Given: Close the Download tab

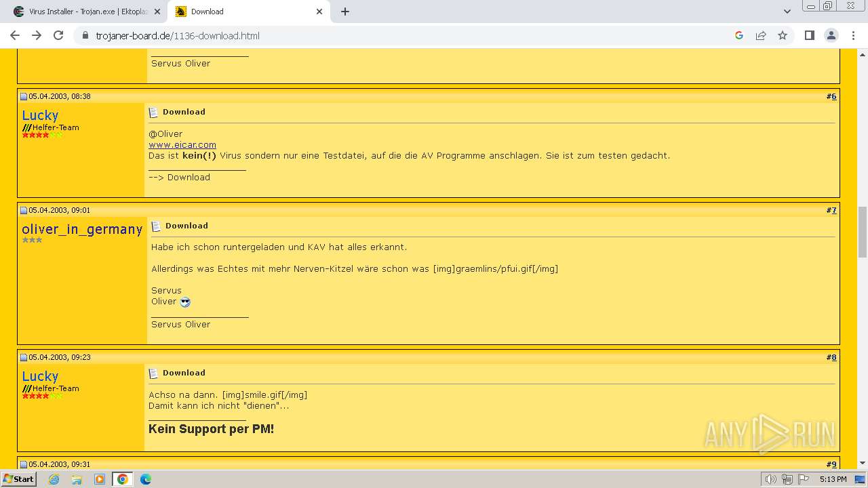Looking at the screenshot, I should (320, 12).
